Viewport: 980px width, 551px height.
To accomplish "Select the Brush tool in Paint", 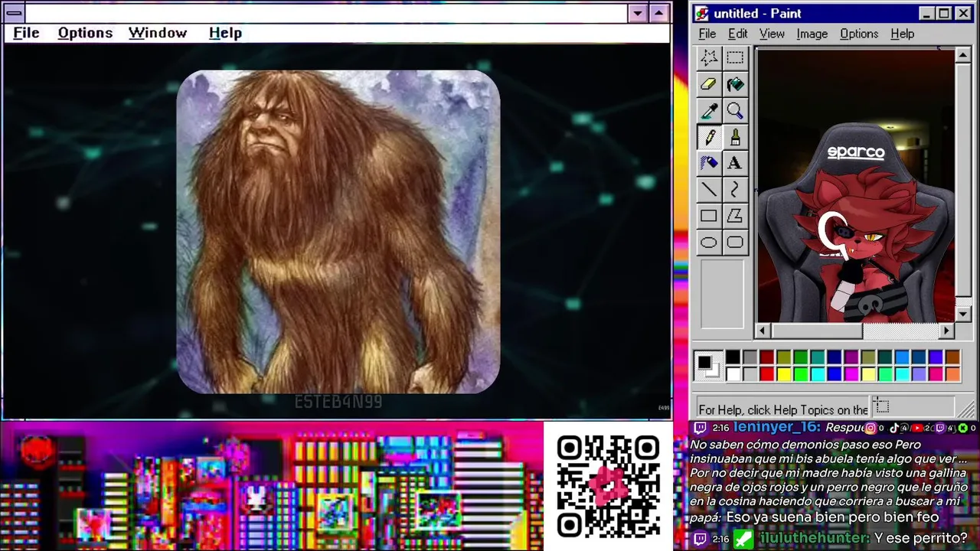I will click(735, 138).
